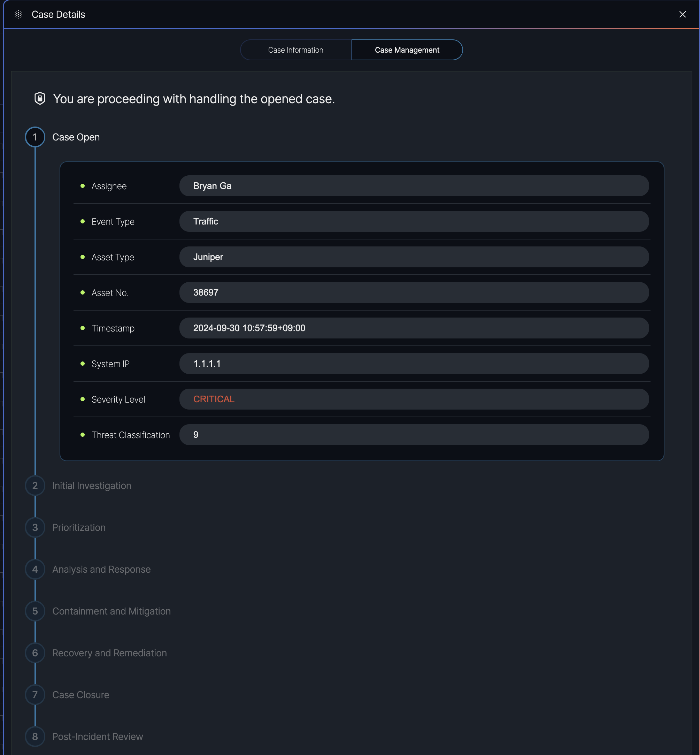Open the Containment and Mitigation step
Screen dimensions: 700x755
[111, 611]
